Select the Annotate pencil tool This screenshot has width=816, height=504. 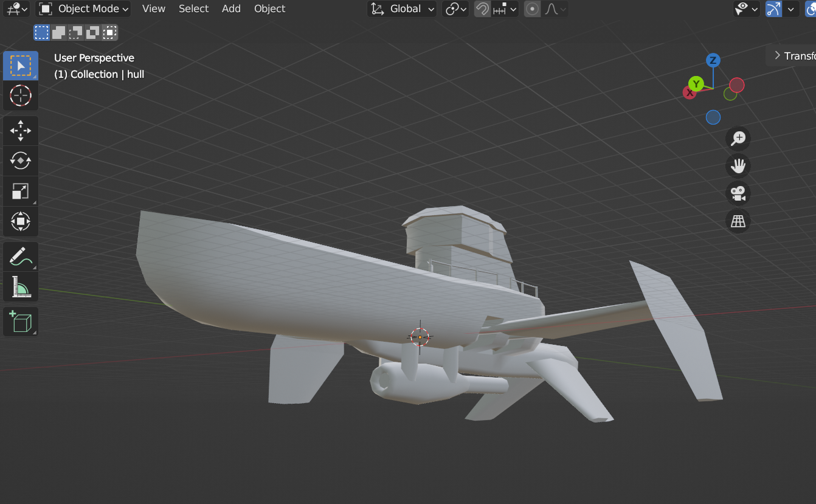coord(21,256)
